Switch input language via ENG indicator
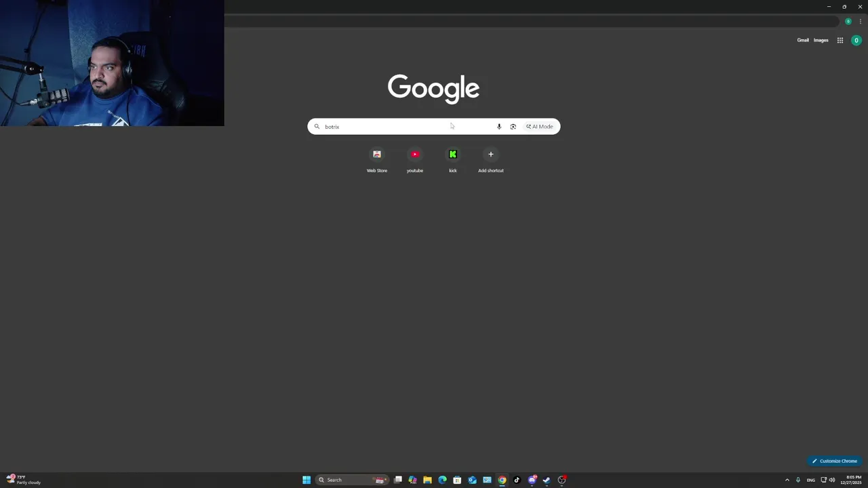The image size is (868, 488). click(810, 480)
